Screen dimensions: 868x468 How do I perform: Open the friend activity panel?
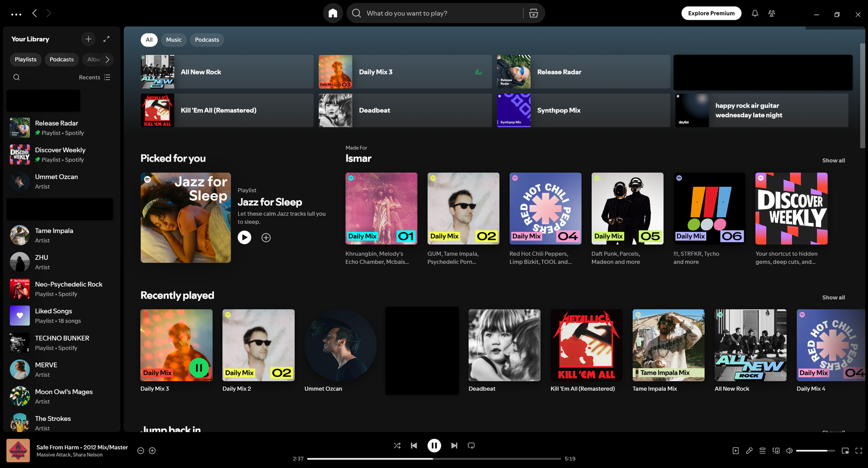(x=772, y=13)
